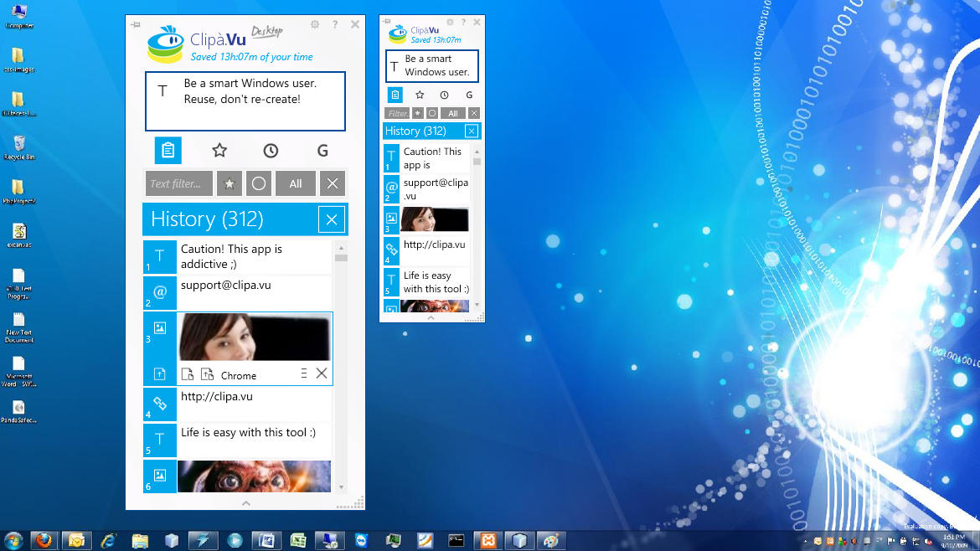Collapse large window using bottom chevron
980x551 pixels.
[x=246, y=503]
